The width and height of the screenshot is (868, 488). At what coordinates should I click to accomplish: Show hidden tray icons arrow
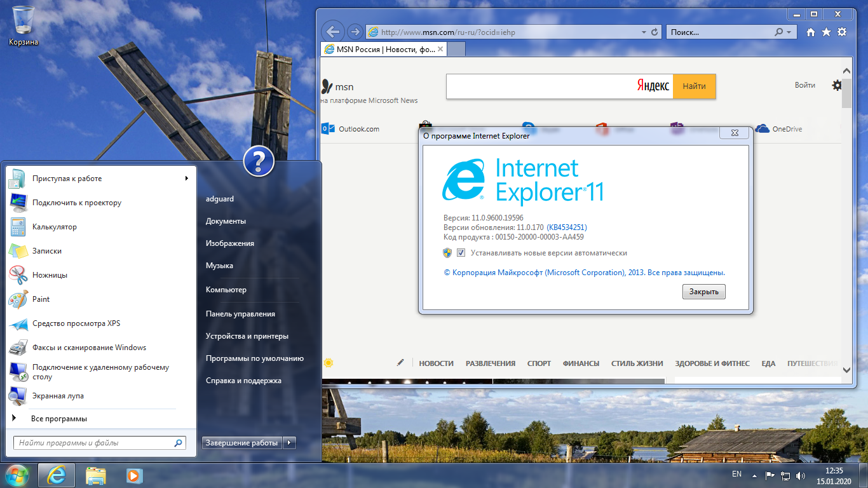tap(754, 475)
